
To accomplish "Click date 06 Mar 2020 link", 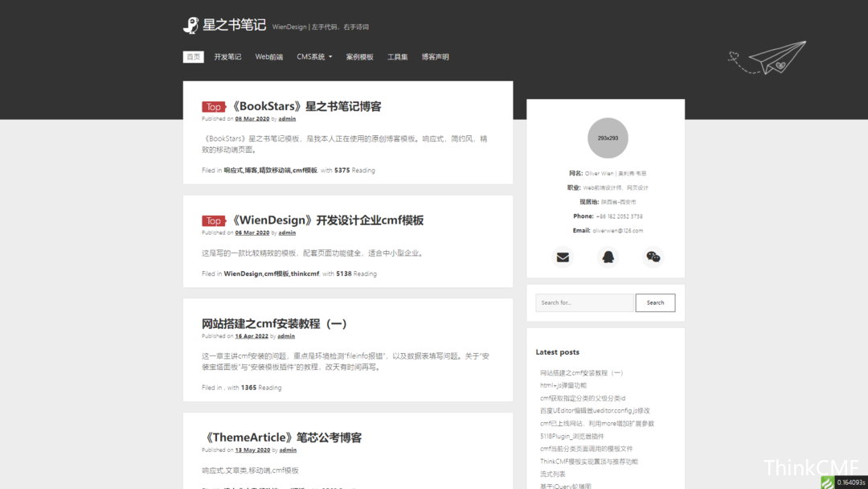I will 252,232.
